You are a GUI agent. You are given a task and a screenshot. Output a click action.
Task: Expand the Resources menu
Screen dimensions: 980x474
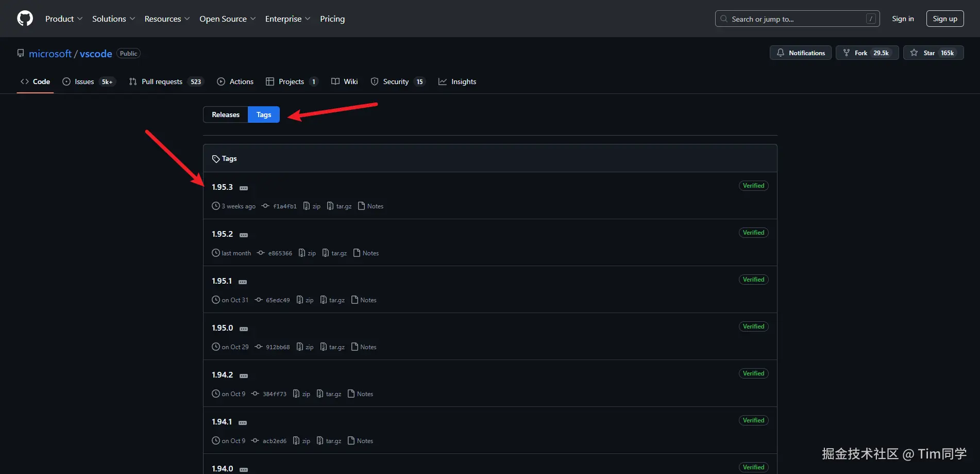[x=167, y=19]
